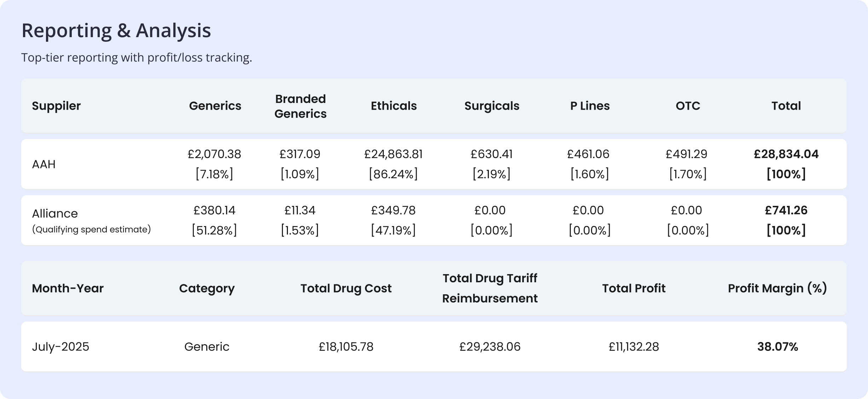868x399 pixels.
Task: Click the 38.07% profit margin value
Action: (x=777, y=347)
